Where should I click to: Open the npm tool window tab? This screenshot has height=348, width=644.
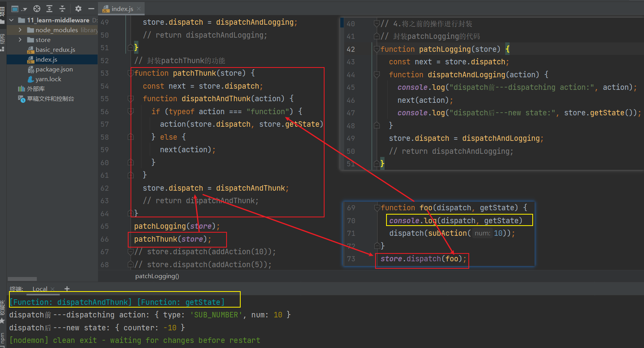2,338
